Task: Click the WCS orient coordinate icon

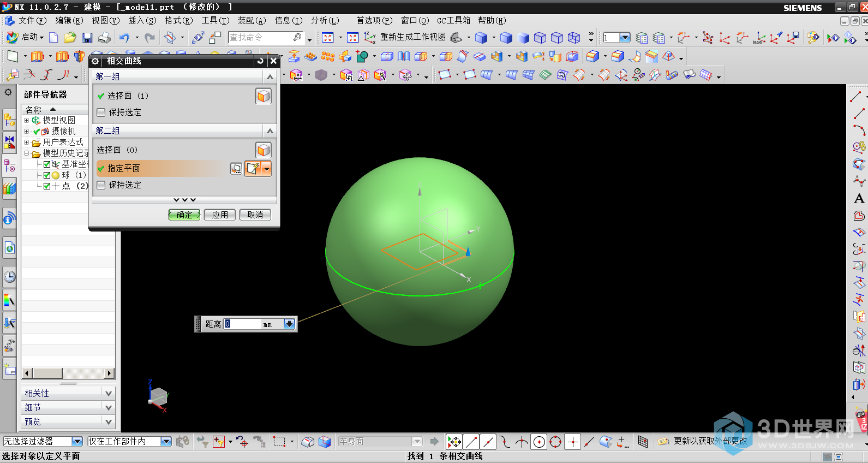Action: point(370,38)
